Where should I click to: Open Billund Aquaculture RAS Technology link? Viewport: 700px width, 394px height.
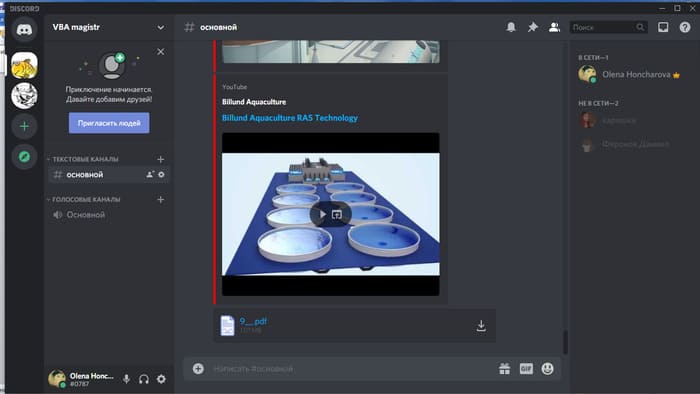(290, 118)
